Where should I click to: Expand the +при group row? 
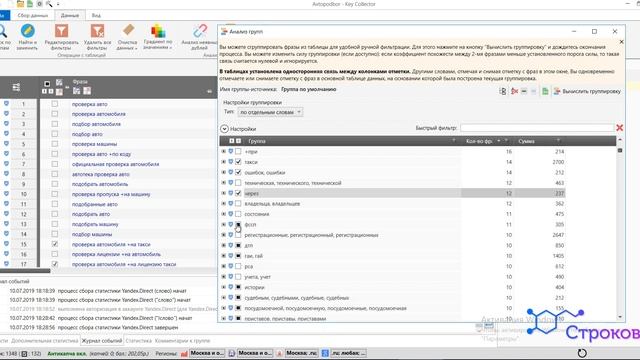coord(223,151)
